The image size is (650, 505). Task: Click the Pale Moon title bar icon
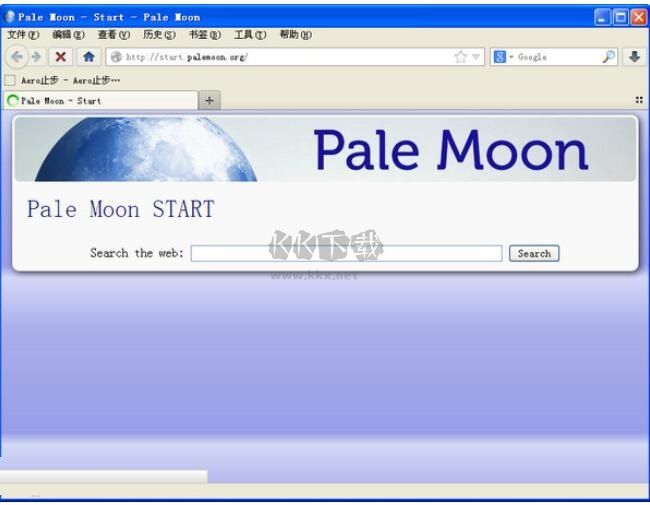coord(10,17)
